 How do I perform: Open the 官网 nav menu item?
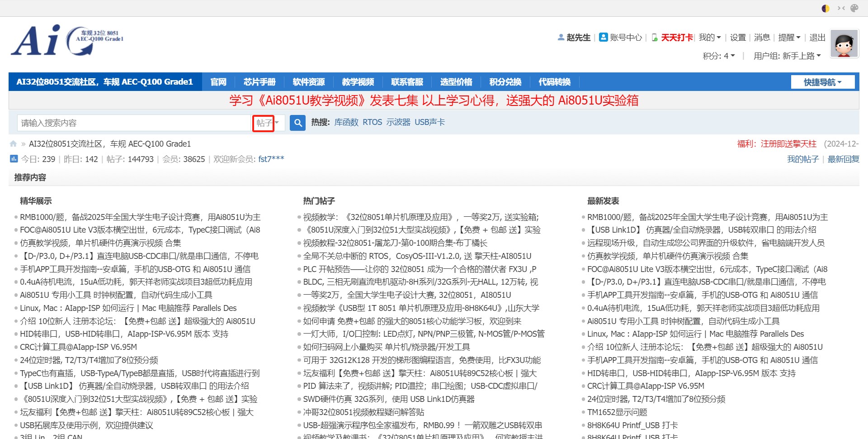pyautogui.click(x=218, y=82)
